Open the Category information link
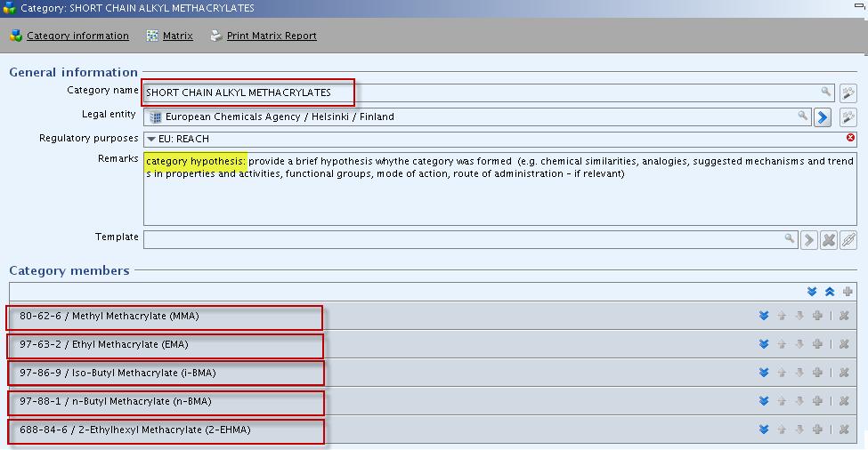Viewport: 868px width, 450px height. (77, 36)
